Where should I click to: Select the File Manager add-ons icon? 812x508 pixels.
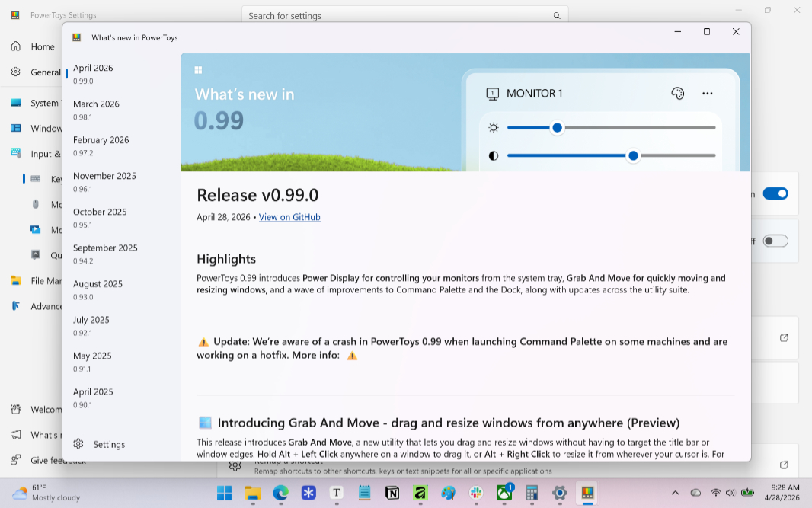coord(15,280)
